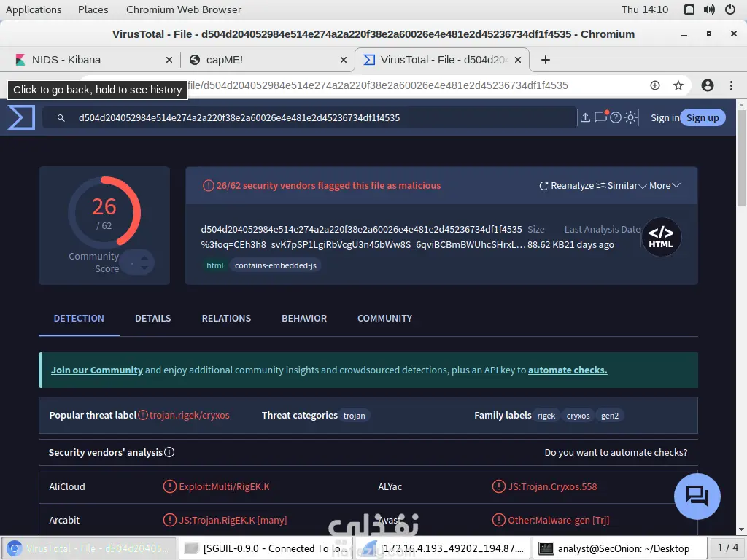Click the window-list icon in the top panel
747x560 pixels.
tap(689, 9)
